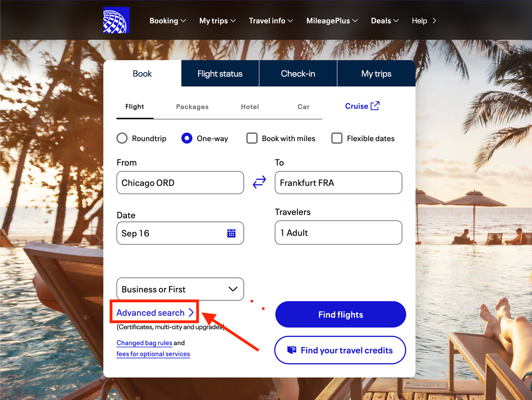Expand the Booking menu
This screenshot has height=400, width=532.
coord(167,20)
